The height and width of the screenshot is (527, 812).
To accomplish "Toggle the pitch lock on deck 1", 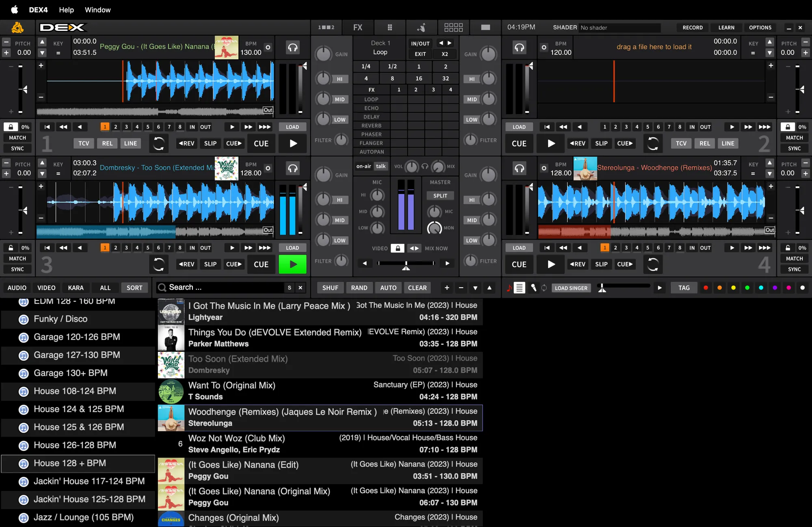I will tap(11, 127).
